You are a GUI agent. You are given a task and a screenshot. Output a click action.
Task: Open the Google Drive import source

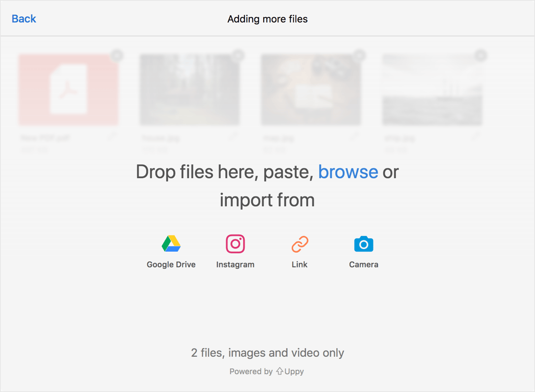pos(171,250)
